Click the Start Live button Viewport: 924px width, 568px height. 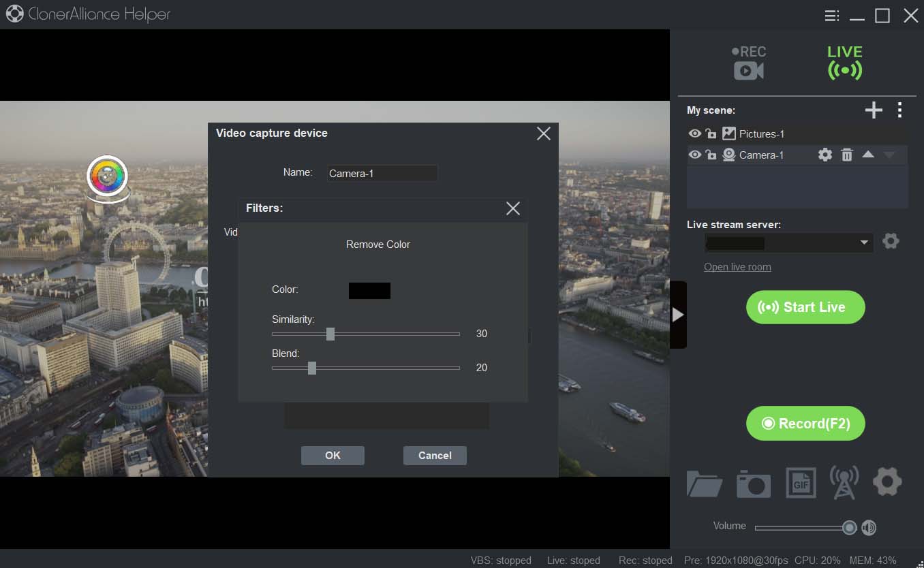coord(805,307)
